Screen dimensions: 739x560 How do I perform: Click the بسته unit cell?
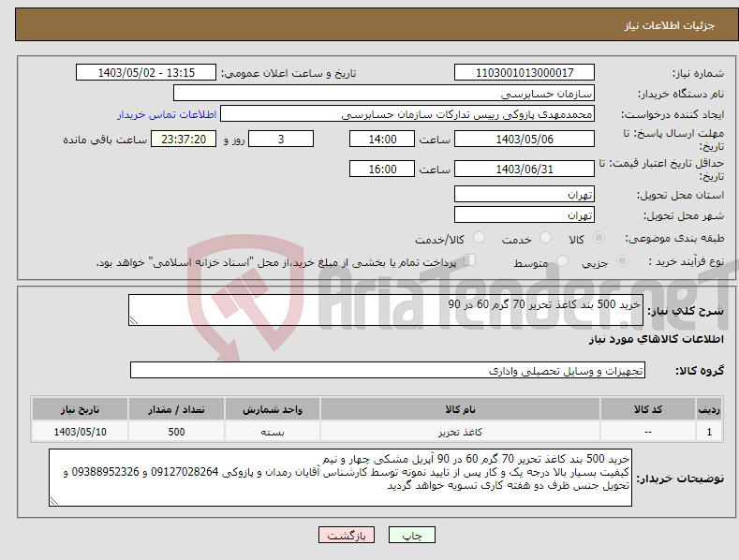(273, 432)
